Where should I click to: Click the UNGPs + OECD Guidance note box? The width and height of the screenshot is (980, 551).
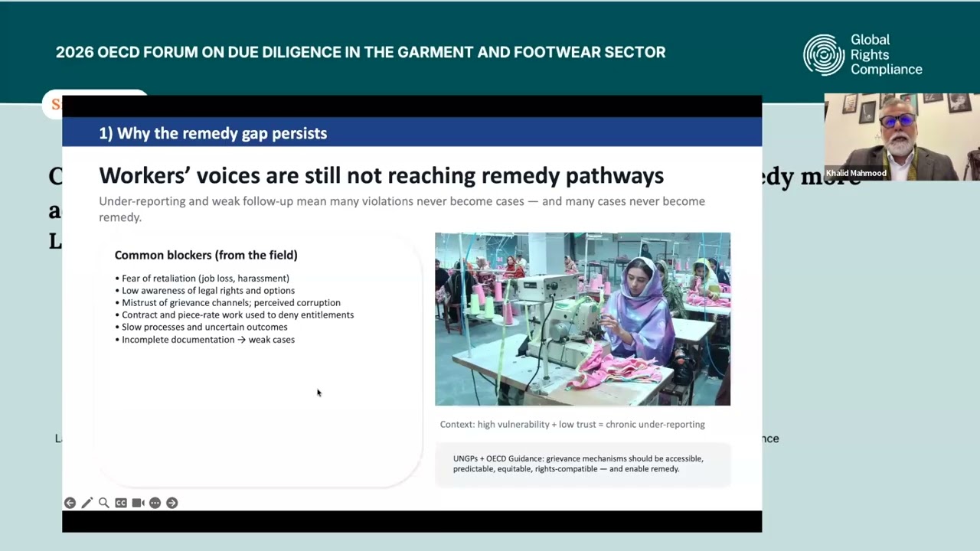[x=583, y=464]
